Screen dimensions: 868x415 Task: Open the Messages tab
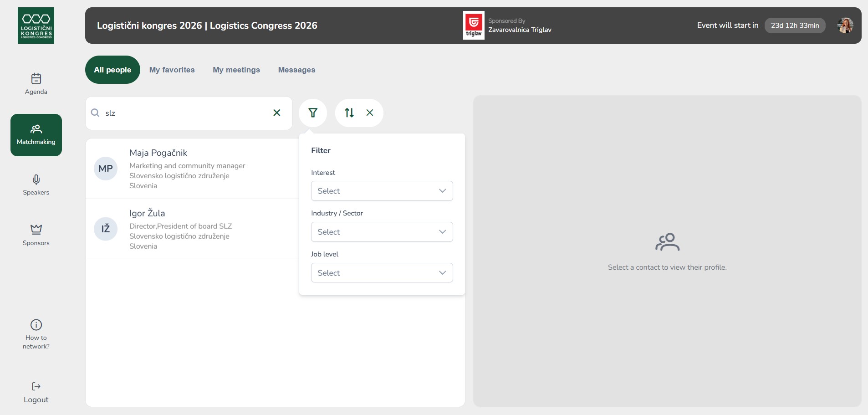point(296,70)
